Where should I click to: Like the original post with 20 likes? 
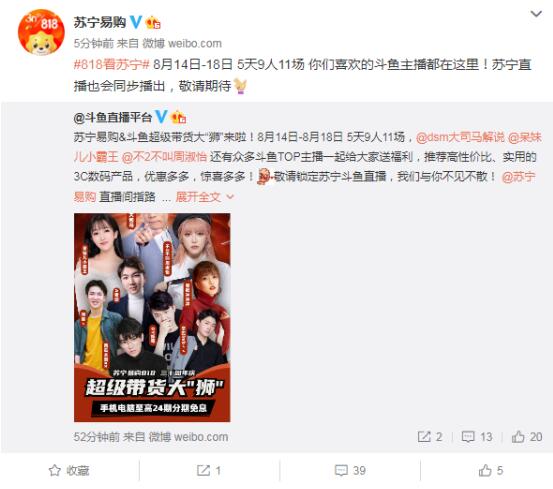tap(527, 437)
